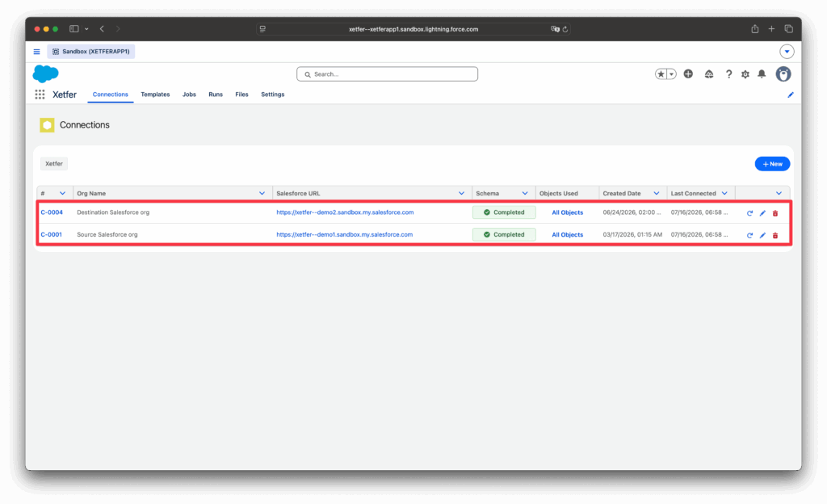This screenshot has height=504, width=827.
Task: Open the Trailhead guidance icon
Action: (x=709, y=74)
